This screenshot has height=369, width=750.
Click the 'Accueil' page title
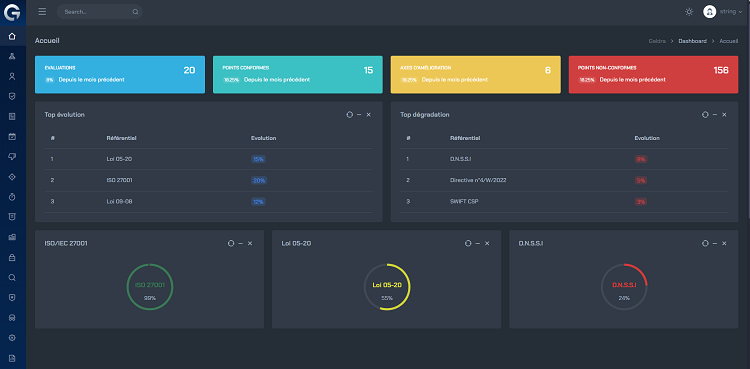pos(47,41)
